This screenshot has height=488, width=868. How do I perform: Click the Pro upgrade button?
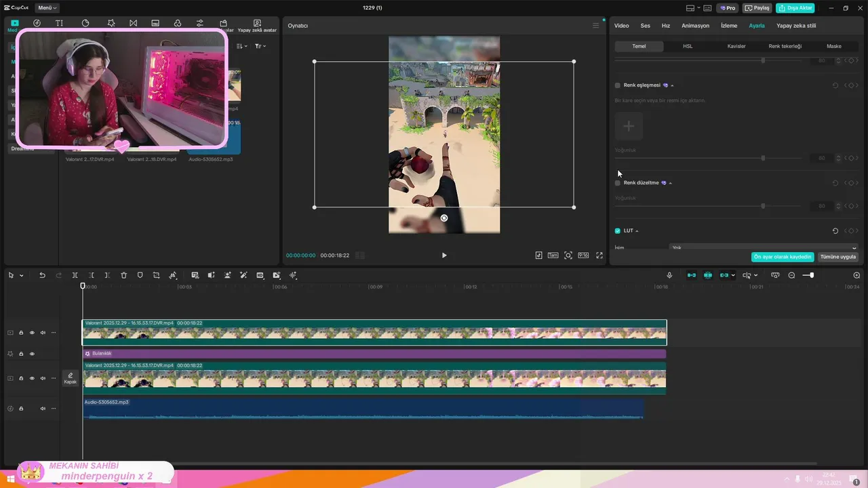pyautogui.click(x=728, y=8)
